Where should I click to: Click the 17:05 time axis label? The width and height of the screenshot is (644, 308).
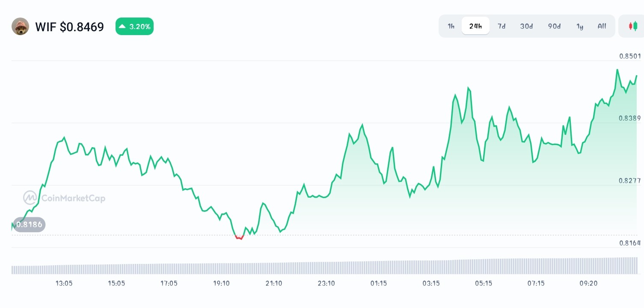[169, 283]
